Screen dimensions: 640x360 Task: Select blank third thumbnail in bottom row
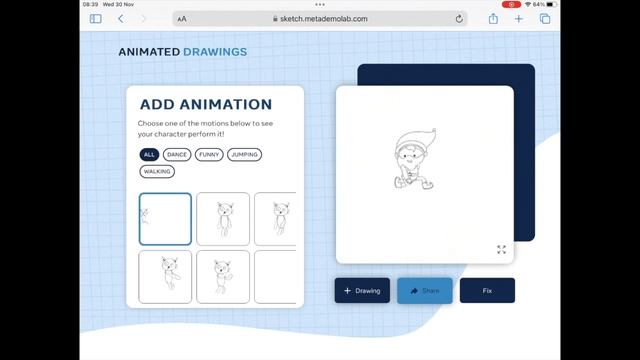(276, 277)
